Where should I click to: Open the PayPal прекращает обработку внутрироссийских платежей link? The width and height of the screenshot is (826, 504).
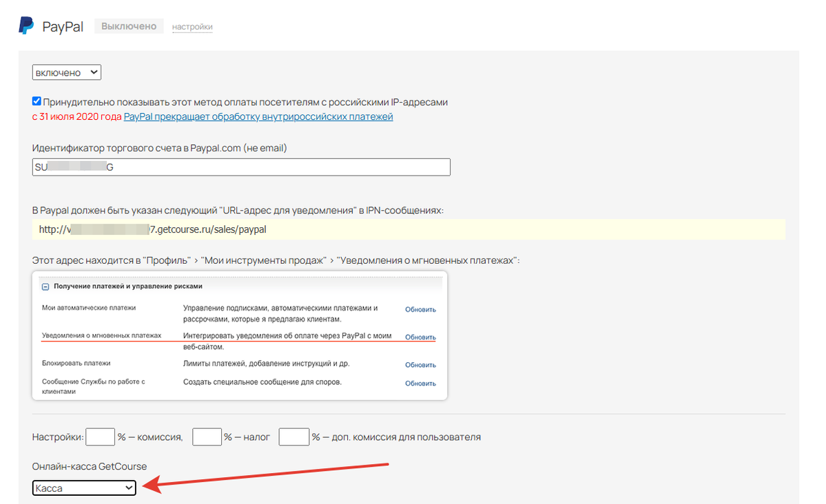[258, 116]
